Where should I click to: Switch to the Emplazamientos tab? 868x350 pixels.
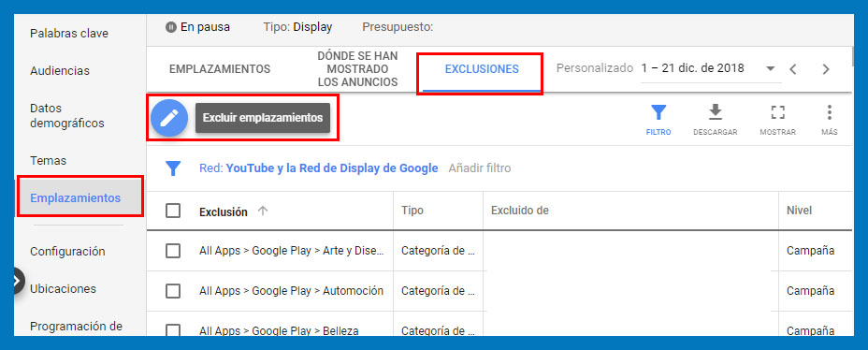click(220, 69)
